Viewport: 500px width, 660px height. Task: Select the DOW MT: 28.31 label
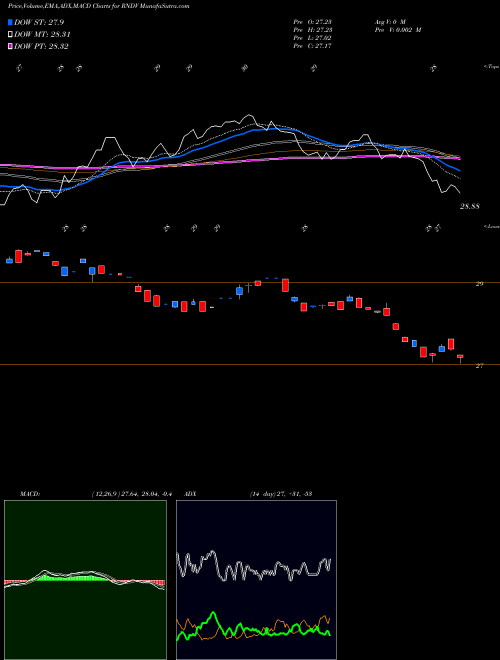click(42, 35)
